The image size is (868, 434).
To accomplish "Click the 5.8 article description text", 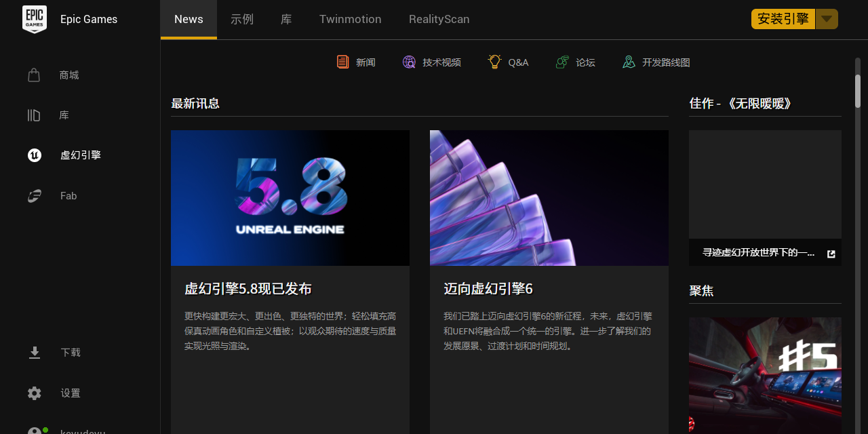I will 290,331.
